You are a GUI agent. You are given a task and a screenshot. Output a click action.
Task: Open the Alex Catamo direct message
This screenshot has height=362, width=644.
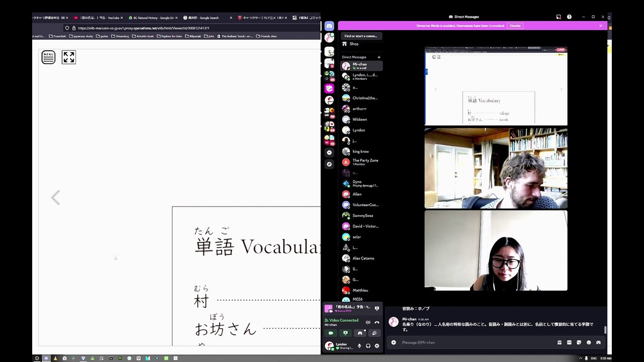[361, 258]
